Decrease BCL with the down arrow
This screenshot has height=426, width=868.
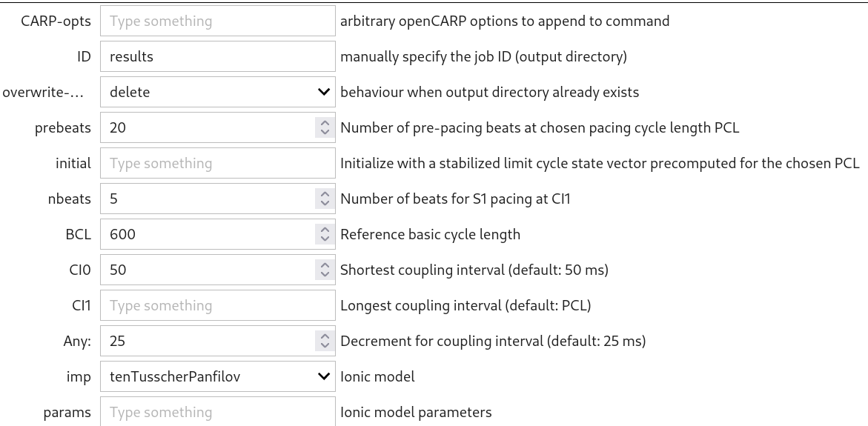(x=325, y=239)
